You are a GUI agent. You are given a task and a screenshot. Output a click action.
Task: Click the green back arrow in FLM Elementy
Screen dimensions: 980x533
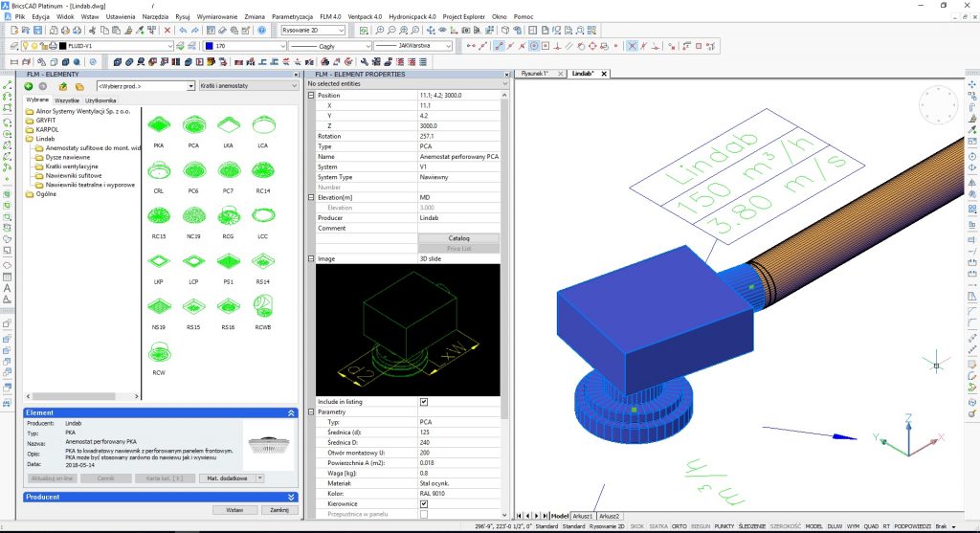click(x=30, y=86)
